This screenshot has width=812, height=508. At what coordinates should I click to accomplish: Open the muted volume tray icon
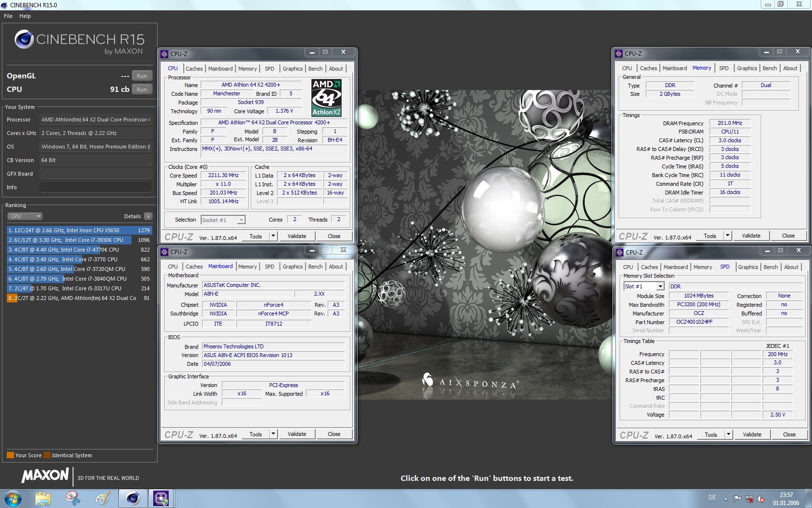[761, 498]
